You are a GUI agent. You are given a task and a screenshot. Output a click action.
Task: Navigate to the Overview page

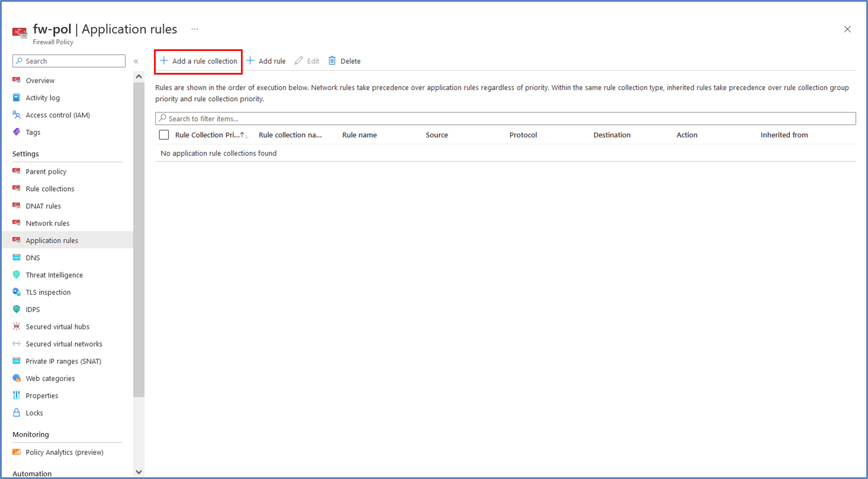[40, 80]
